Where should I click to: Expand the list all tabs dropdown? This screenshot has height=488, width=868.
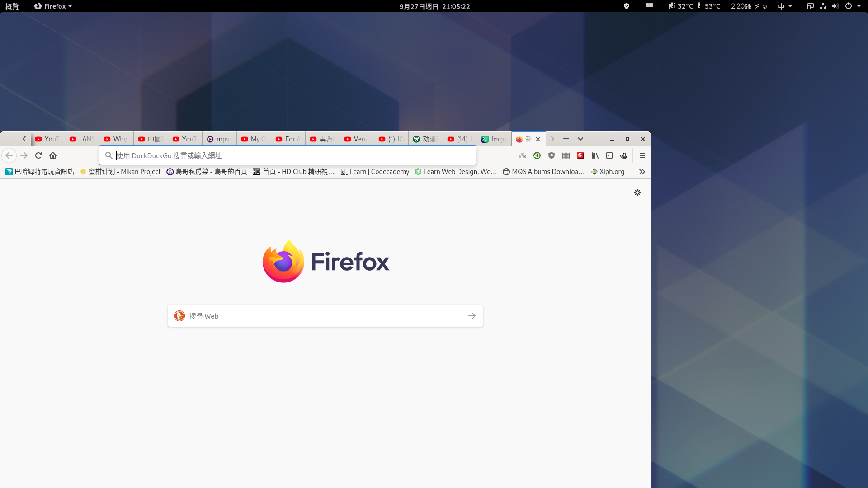pos(580,139)
